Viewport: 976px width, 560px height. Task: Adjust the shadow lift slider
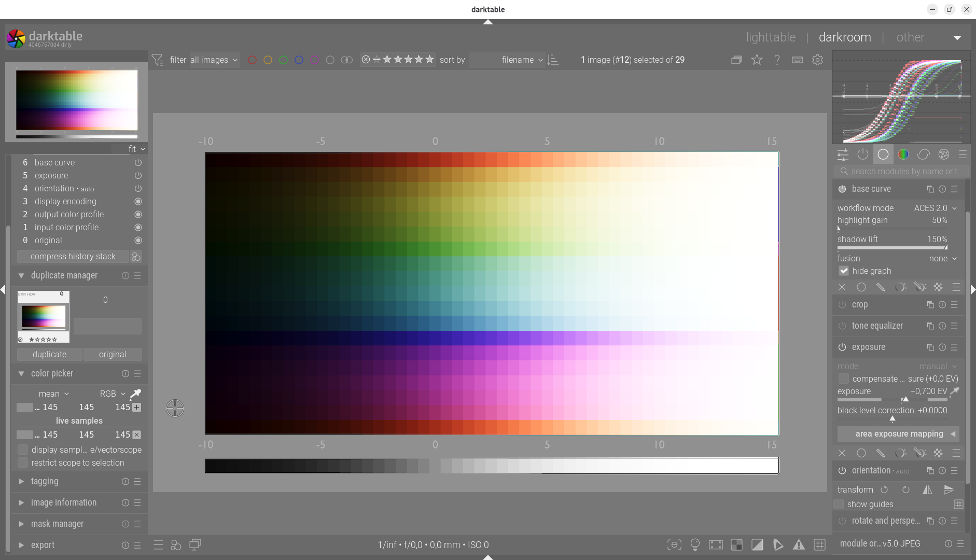click(892, 247)
